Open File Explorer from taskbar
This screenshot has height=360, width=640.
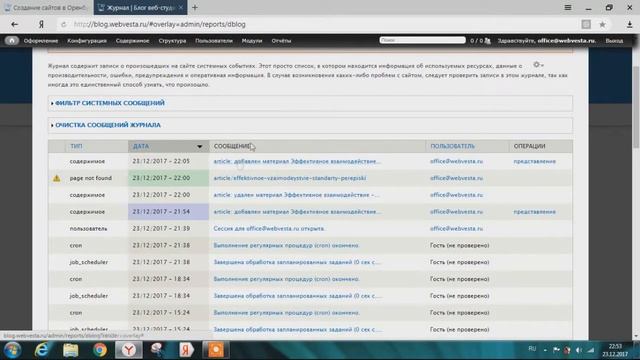pos(70,350)
